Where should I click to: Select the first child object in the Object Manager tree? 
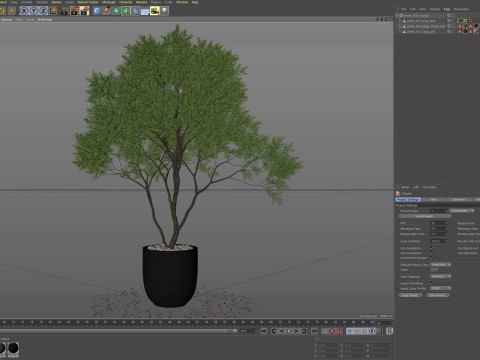pyautogui.click(x=421, y=21)
